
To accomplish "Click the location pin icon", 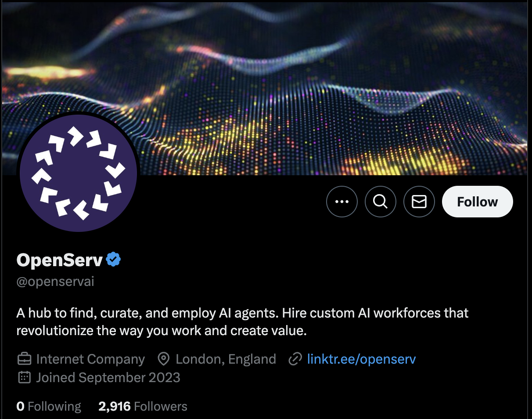I will coord(164,359).
